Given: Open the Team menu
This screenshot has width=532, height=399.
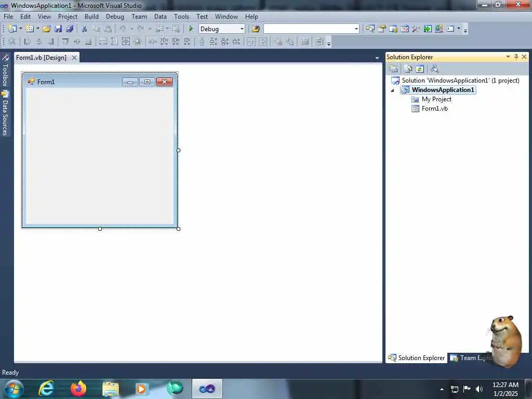Looking at the screenshot, I should 139,17.
